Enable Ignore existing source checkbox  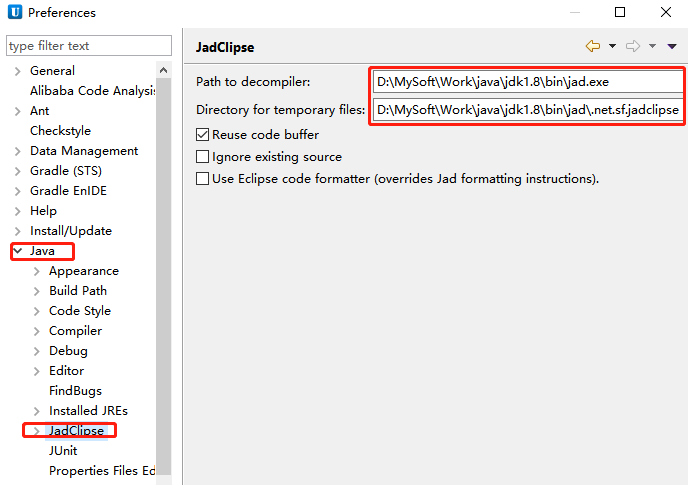[202, 157]
